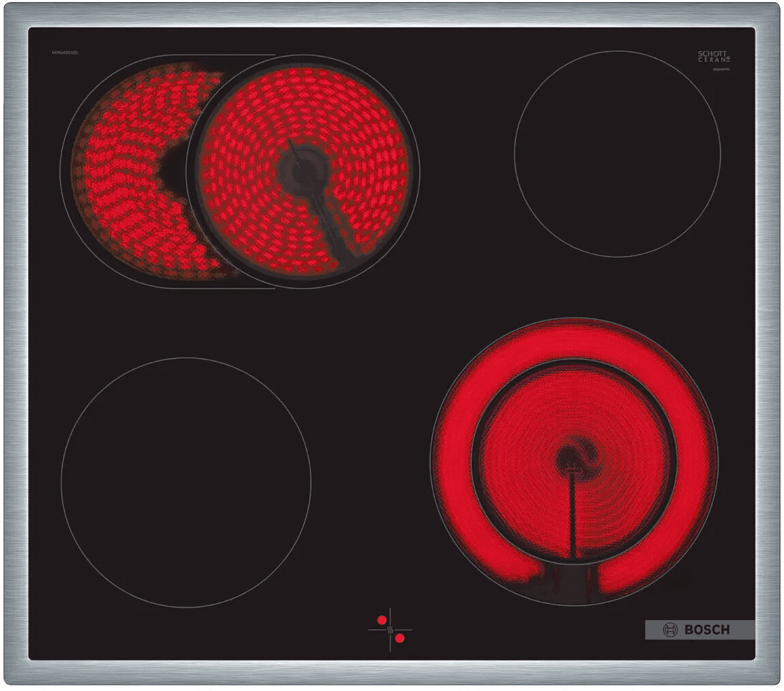This screenshot has width=784, height=691.
Task: Click the stainless steel frame's right edge
Action: point(768,341)
